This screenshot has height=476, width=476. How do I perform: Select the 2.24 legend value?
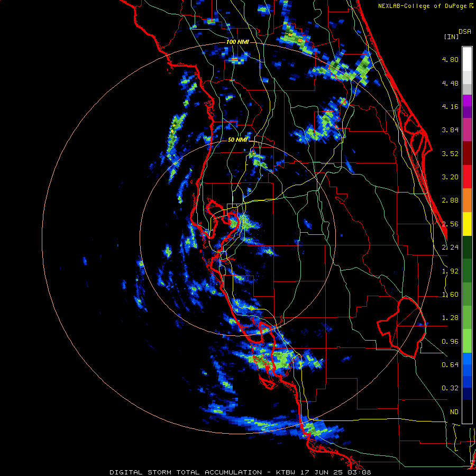tap(450, 248)
